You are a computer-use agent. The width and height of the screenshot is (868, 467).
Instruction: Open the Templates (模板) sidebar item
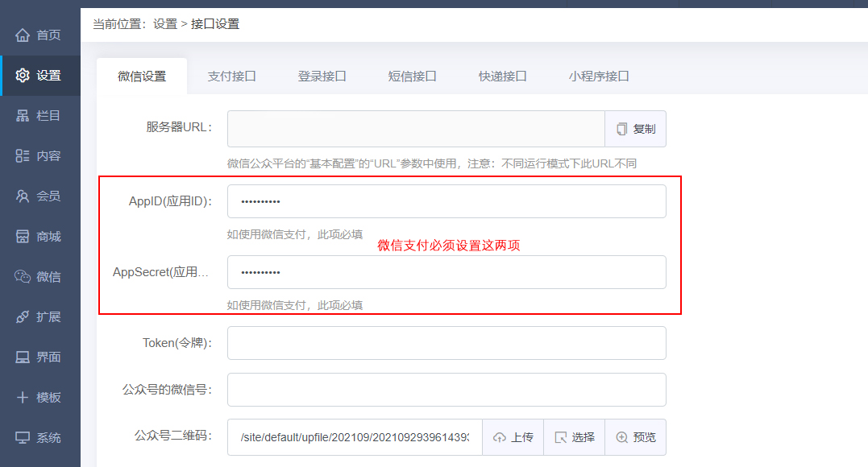click(39, 398)
